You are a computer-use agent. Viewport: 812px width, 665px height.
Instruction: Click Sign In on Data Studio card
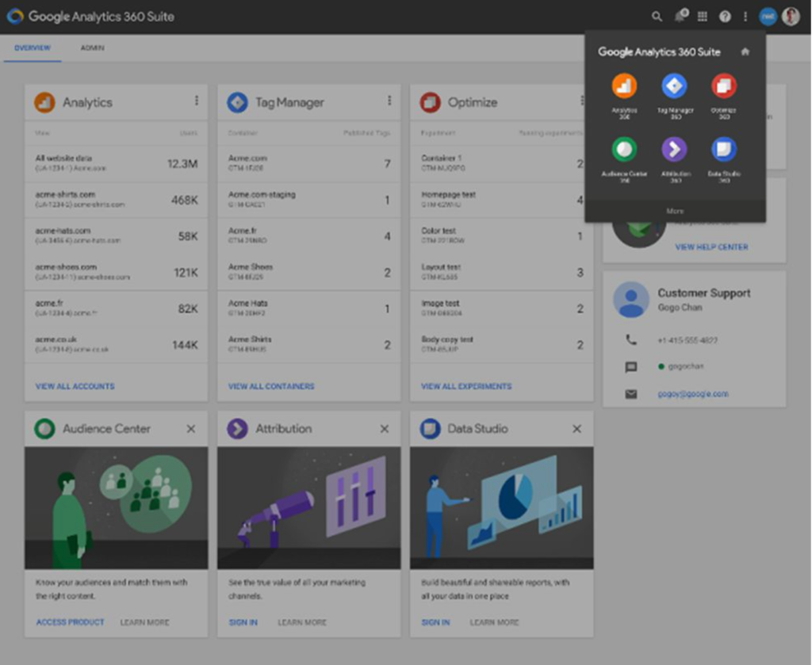coord(435,622)
